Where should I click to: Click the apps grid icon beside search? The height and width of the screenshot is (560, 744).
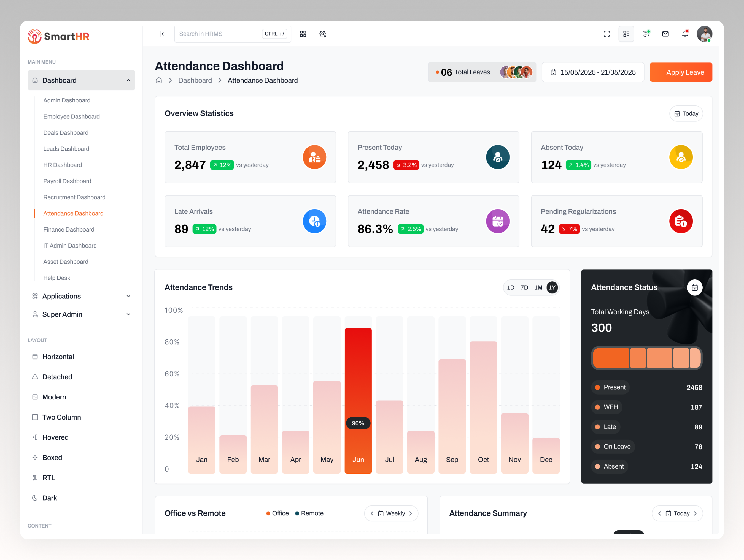pos(303,34)
